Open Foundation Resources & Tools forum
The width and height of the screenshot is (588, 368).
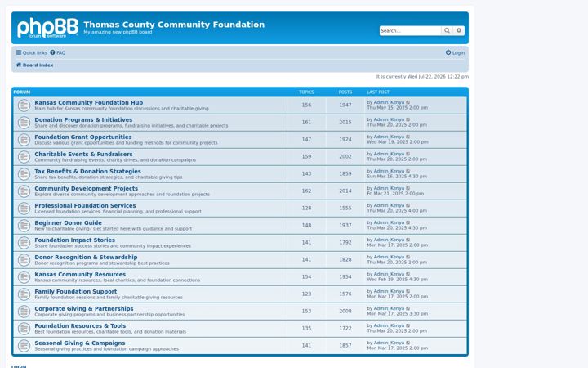(80, 326)
